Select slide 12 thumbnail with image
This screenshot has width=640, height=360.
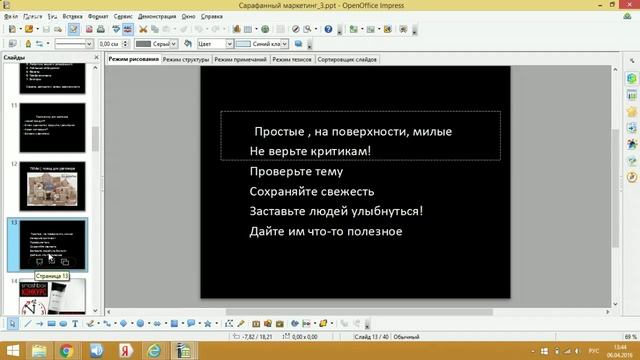point(52,186)
